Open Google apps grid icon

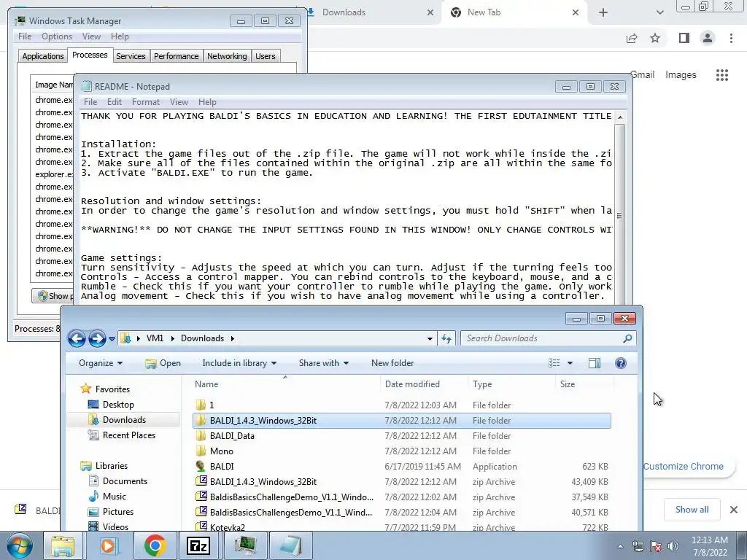pos(721,75)
